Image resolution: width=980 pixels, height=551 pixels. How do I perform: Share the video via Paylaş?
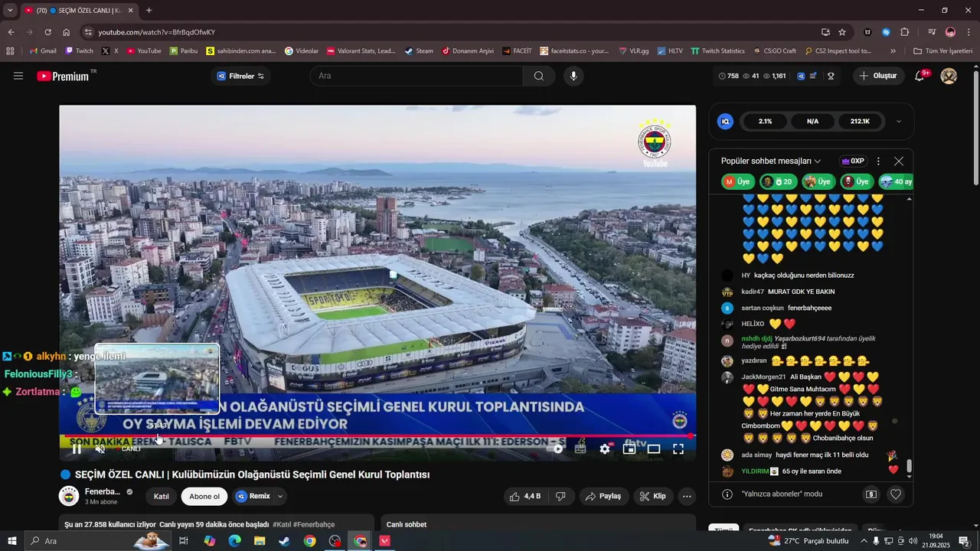click(x=603, y=496)
